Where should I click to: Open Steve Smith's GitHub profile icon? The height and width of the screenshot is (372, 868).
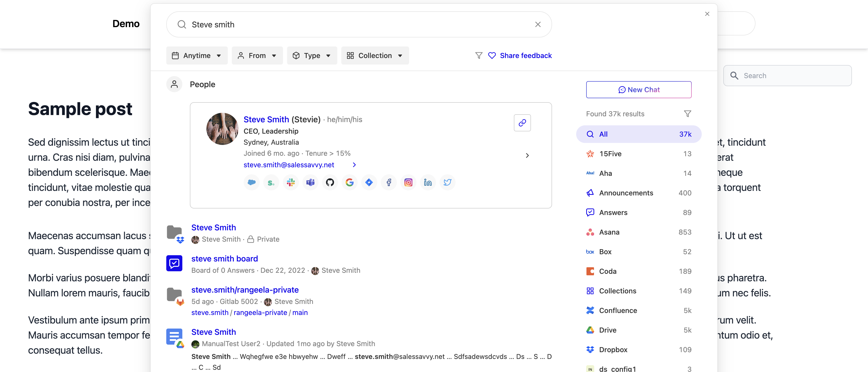(330, 182)
